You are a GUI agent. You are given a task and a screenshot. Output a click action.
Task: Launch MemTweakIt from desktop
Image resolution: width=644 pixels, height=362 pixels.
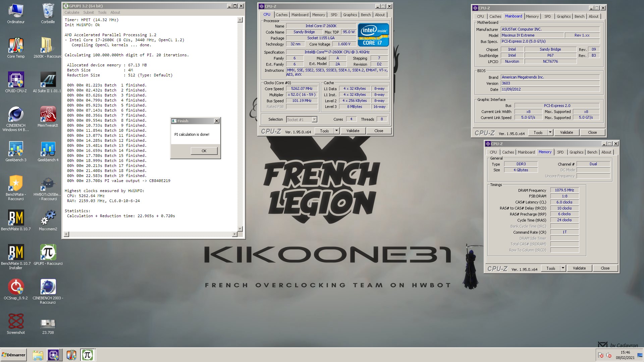tap(48, 117)
